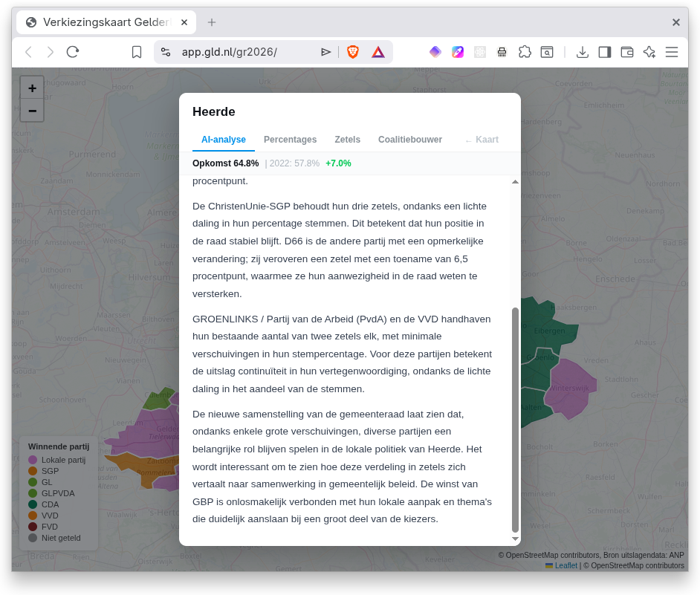Click the send arrow icon in address bar

tap(326, 52)
